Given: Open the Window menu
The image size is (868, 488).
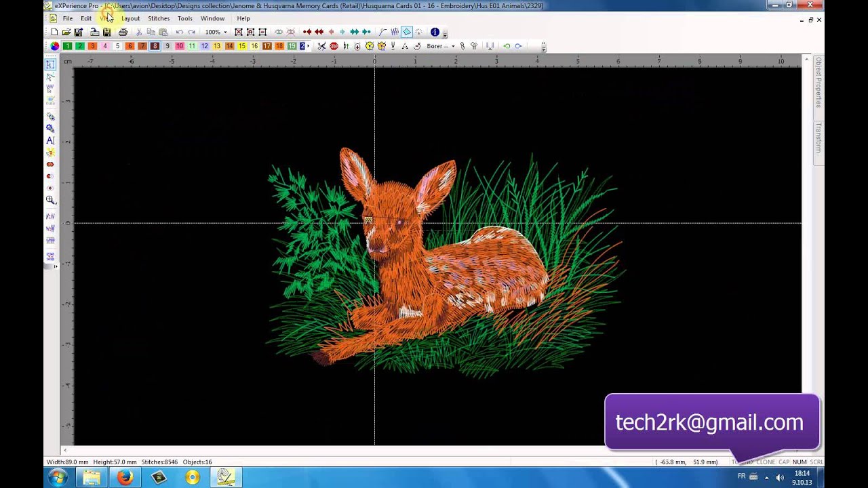Looking at the screenshot, I should (212, 18).
